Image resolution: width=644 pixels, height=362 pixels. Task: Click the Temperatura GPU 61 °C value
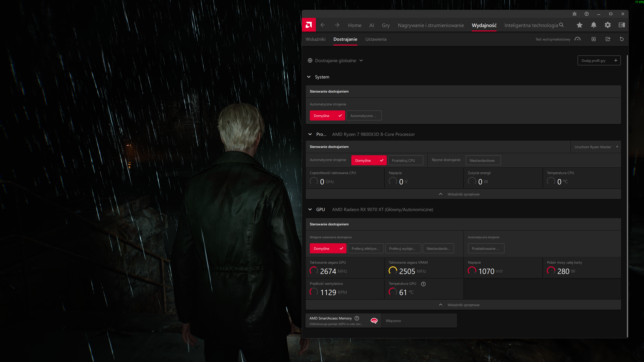pos(406,292)
